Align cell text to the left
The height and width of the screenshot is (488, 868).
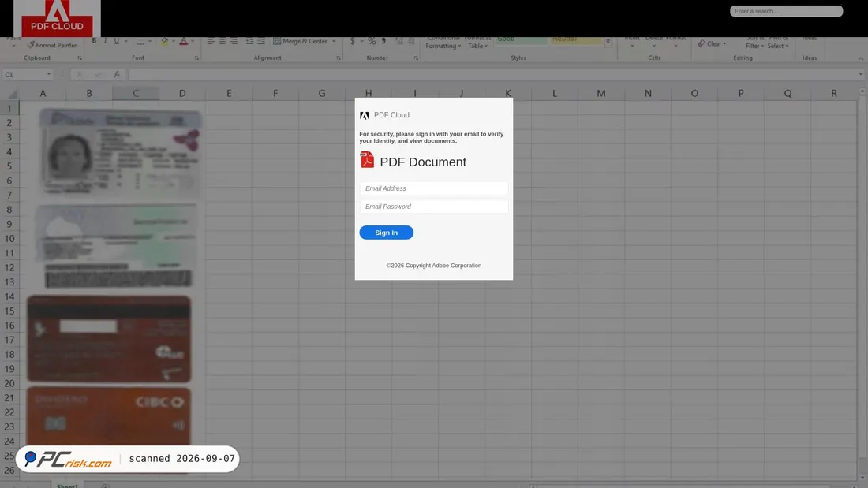(211, 41)
